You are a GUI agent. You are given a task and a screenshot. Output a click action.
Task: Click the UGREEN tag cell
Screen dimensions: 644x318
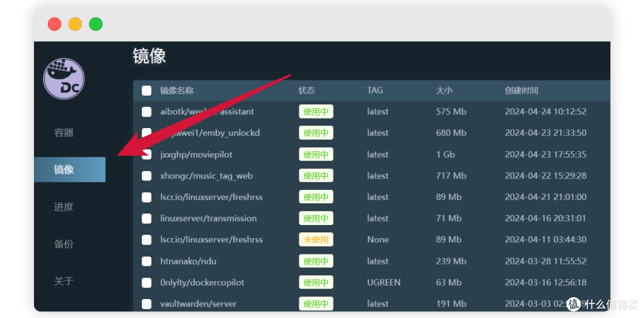click(x=383, y=282)
